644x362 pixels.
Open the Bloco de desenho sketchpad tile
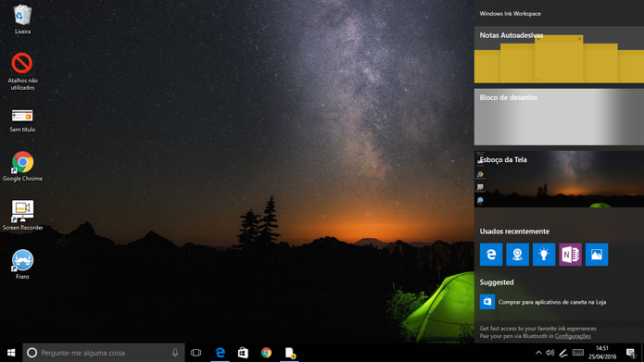(x=559, y=117)
